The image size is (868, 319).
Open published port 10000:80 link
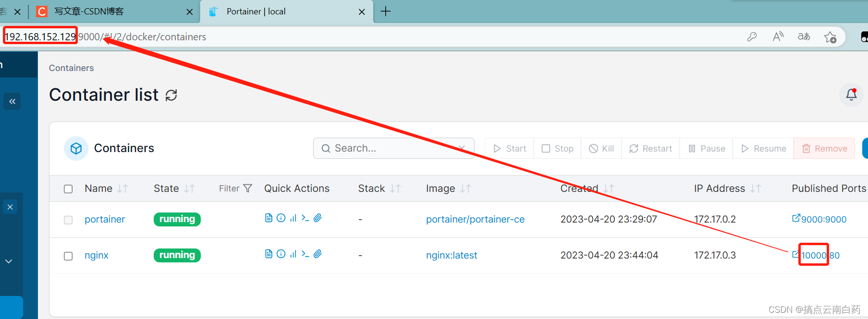click(x=816, y=255)
